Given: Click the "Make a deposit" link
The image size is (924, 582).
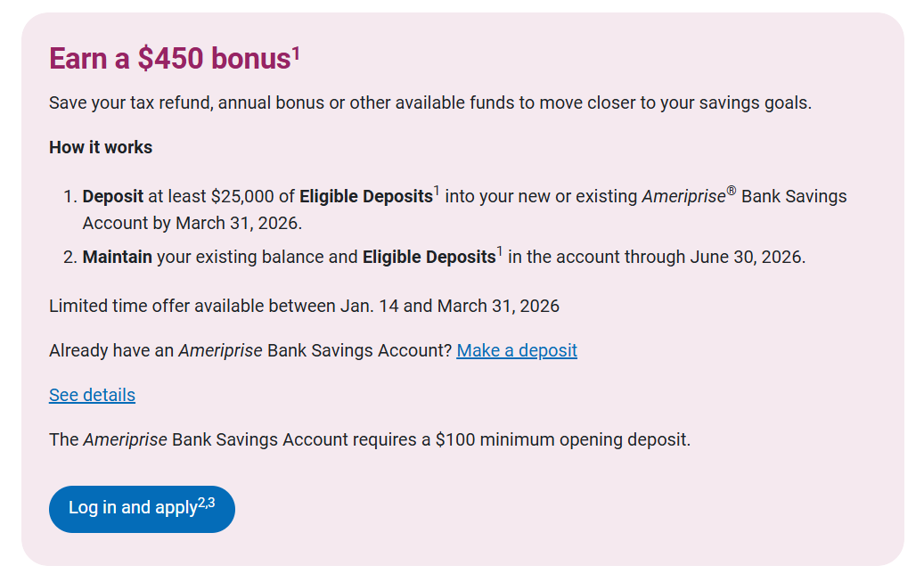Looking at the screenshot, I should tap(517, 350).
